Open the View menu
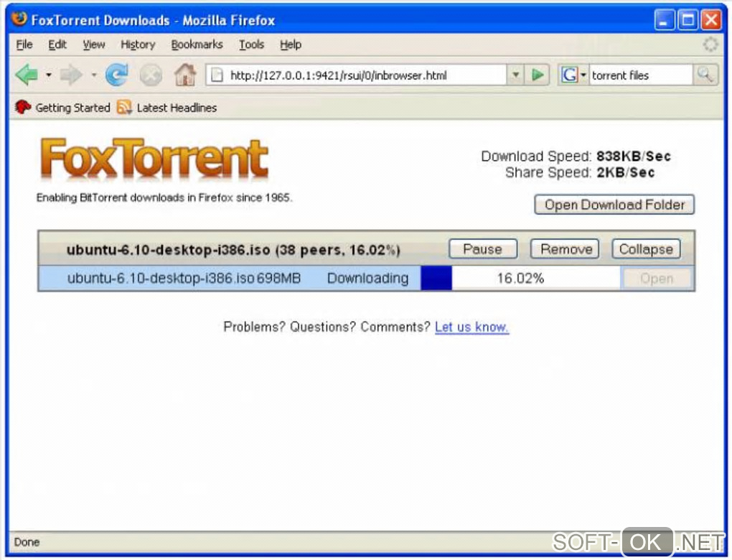Viewport: 732px width, 560px height. click(94, 45)
